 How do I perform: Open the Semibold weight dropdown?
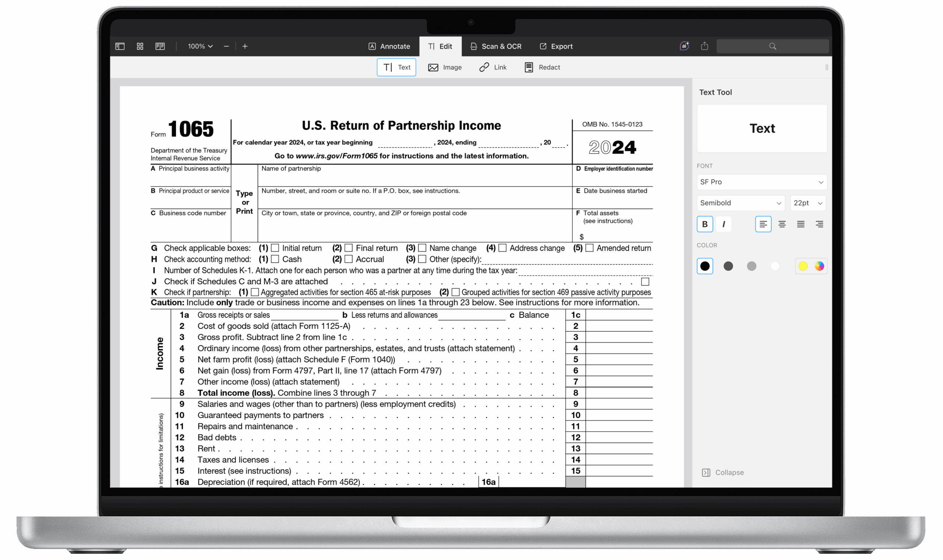(740, 203)
